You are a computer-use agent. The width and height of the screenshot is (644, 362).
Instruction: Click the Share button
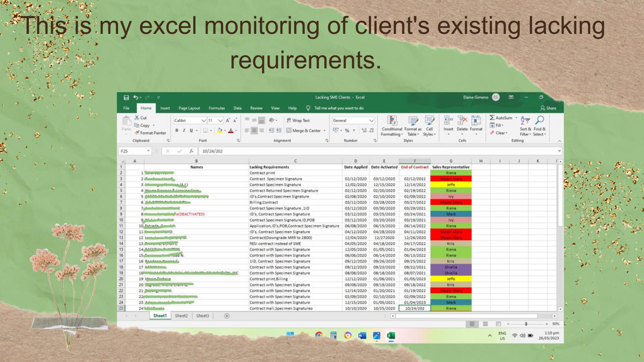pyautogui.click(x=548, y=108)
